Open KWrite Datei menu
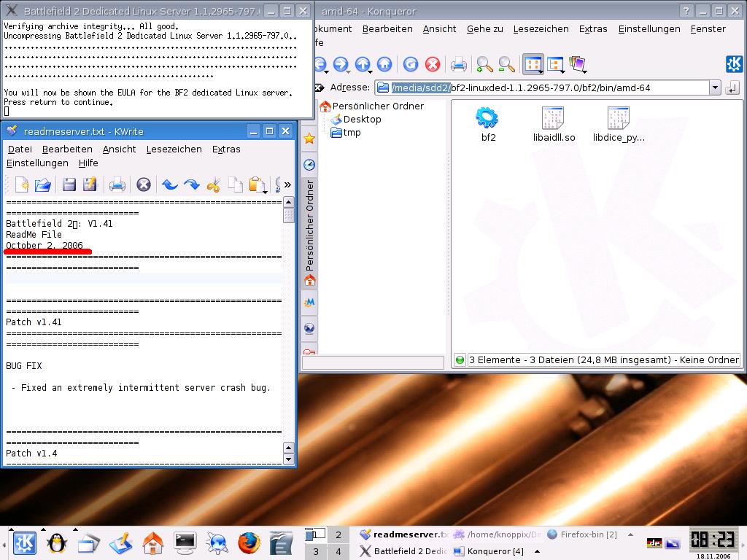 click(20, 149)
